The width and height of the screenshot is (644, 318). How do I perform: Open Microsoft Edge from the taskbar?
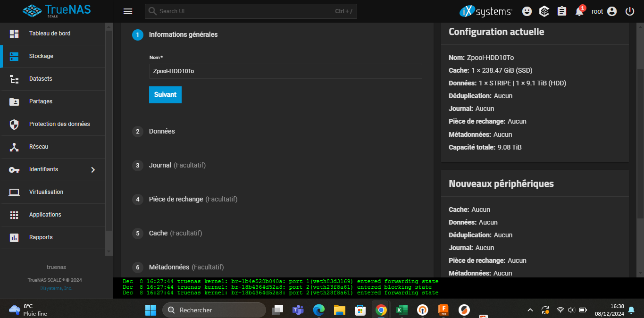coord(319,310)
